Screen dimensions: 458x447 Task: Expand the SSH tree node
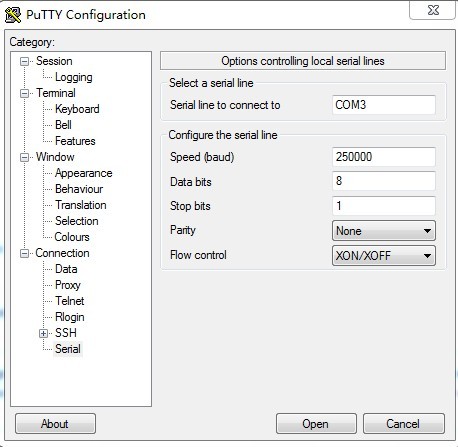coord(43,333)
